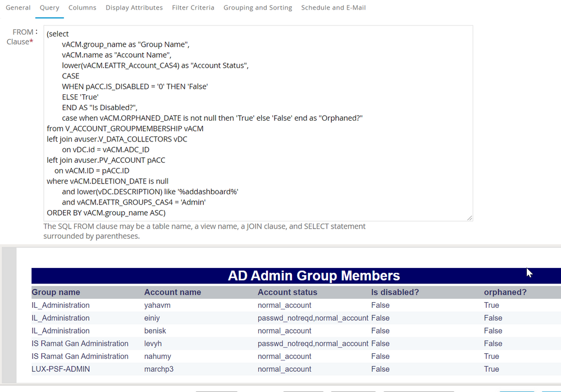Switch to the Query tab
The height and width of the screenshot is (392, 561).
click(x=49, y=8)
